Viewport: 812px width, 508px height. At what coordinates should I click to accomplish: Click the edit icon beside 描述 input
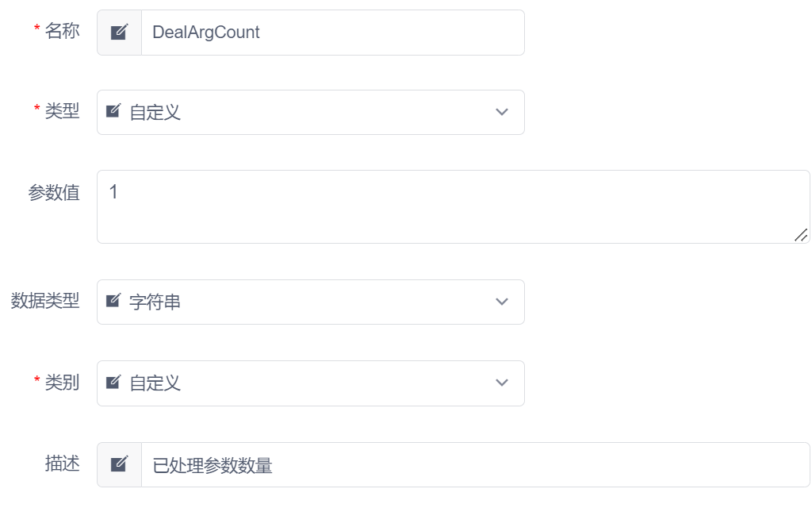119,464
